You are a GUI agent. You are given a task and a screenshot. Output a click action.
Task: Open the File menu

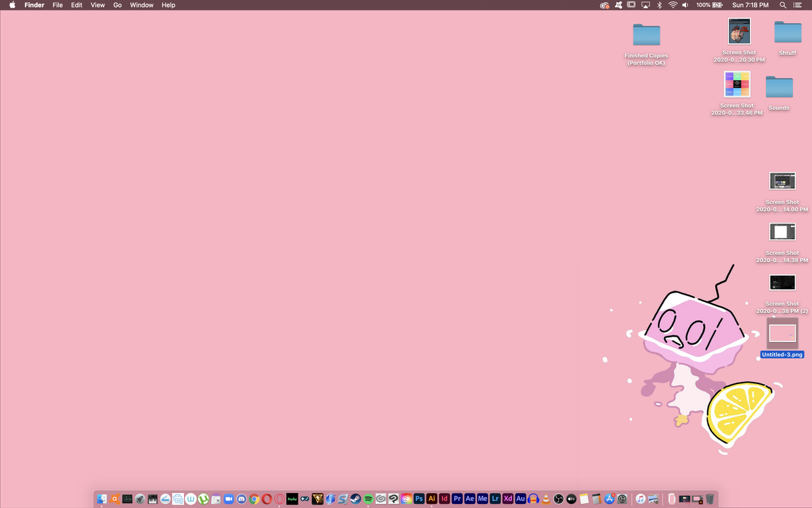tap(58, 5)
